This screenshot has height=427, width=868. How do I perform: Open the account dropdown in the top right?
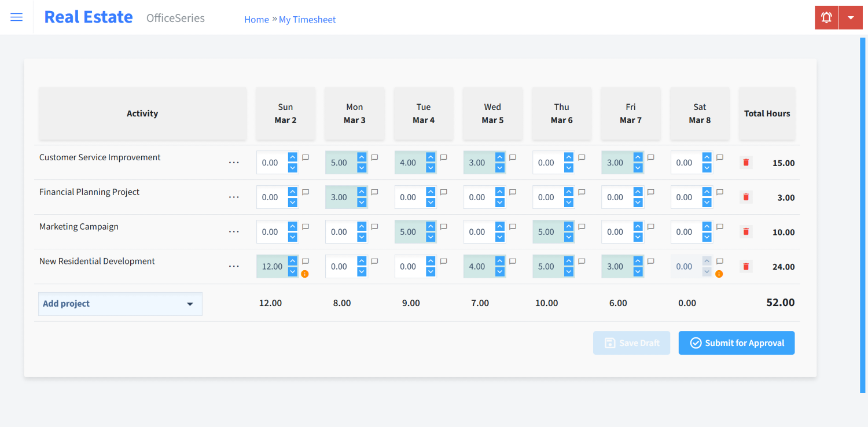851,17
